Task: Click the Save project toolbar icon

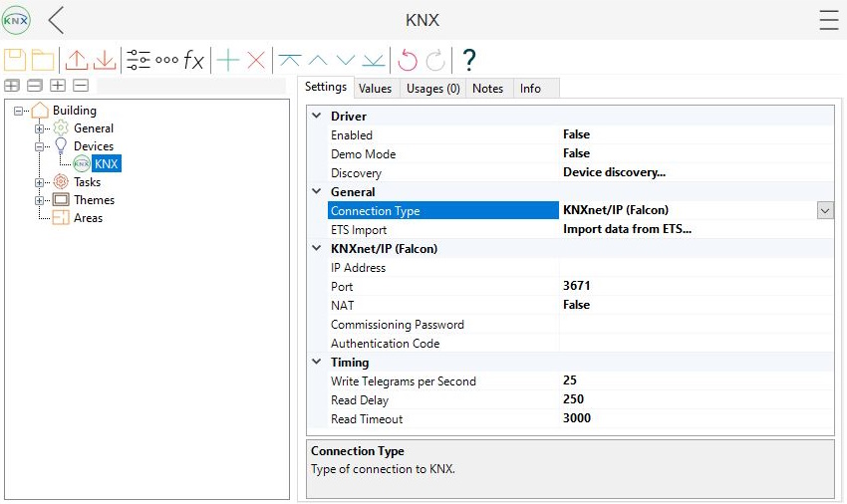Action: (x=15, y=60)
